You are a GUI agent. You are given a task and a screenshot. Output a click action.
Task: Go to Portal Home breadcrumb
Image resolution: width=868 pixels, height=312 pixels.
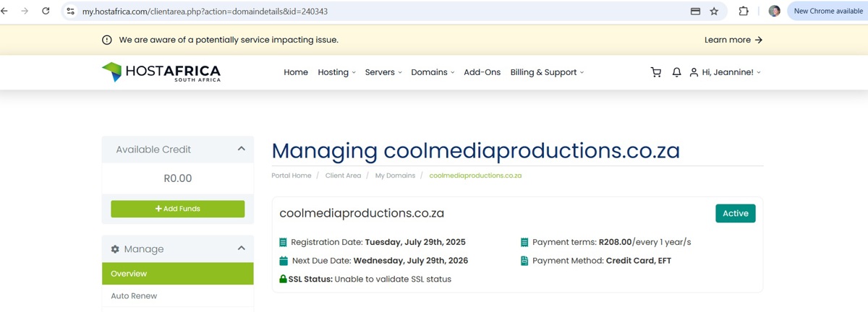click(292, 175)
